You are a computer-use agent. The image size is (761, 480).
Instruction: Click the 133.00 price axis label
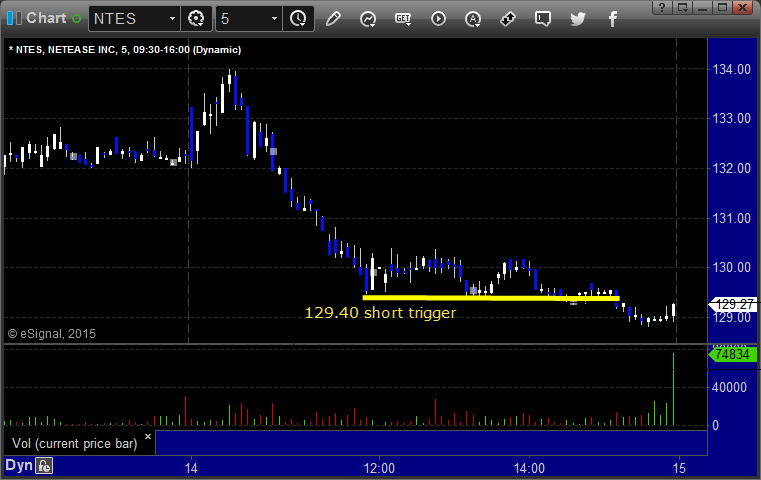[731, 118]
